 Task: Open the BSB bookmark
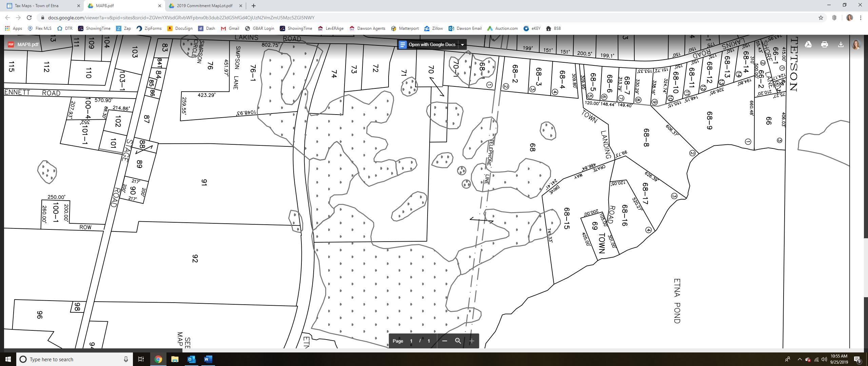pos(553,28)
